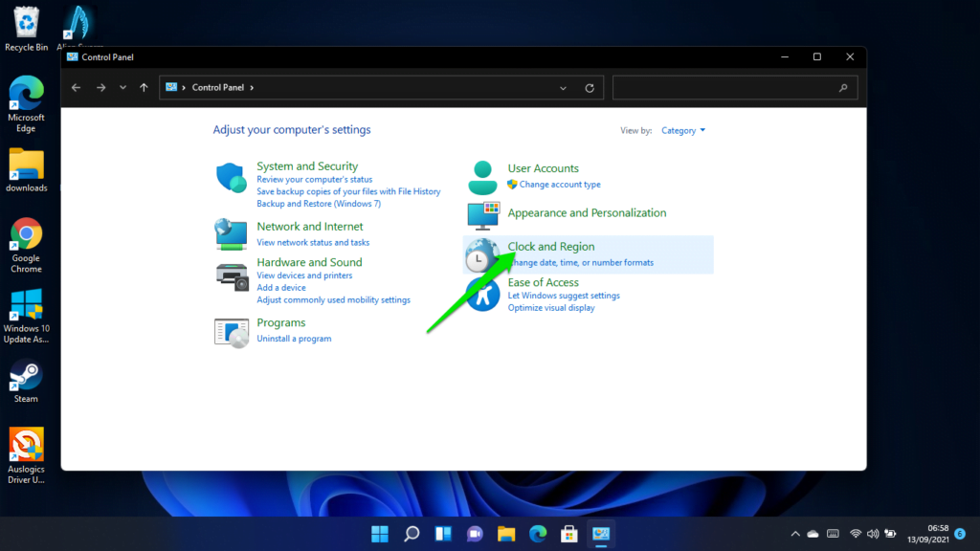980x551 pixels.
Task: Click inside the Control Panel search box
Action: (x=734, y=87)
